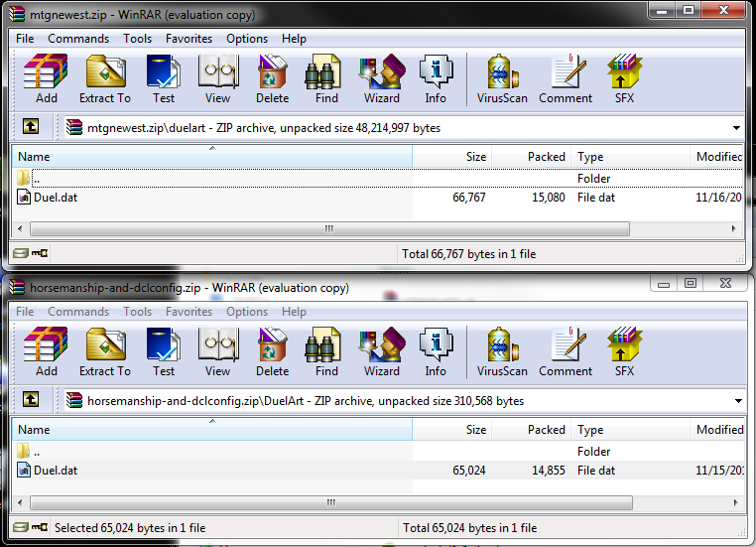The height and width of the screenshot is (547, 756).
Task: Click SFX icon in mtgnewest.zip window
Action: click(x=624, y=79)
